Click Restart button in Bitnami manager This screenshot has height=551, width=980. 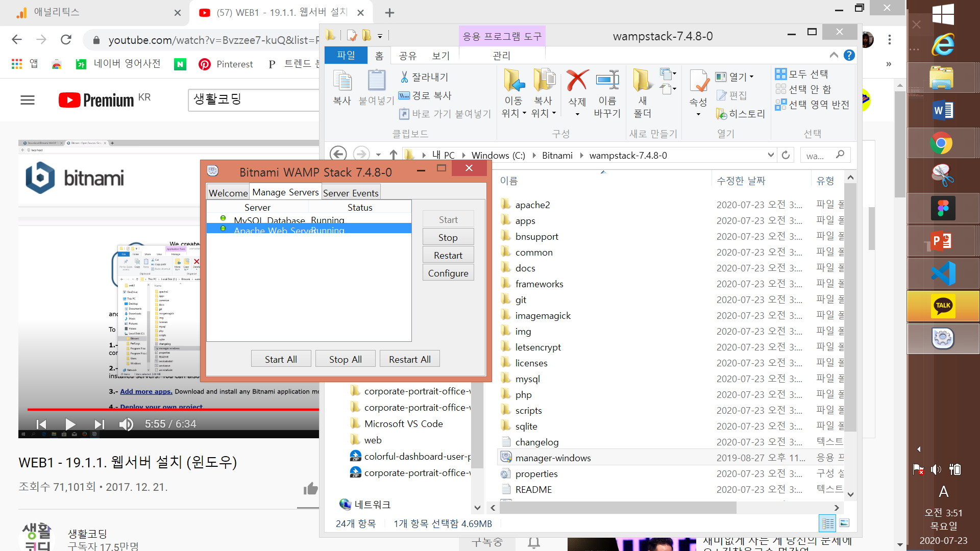tap(448, 256)
